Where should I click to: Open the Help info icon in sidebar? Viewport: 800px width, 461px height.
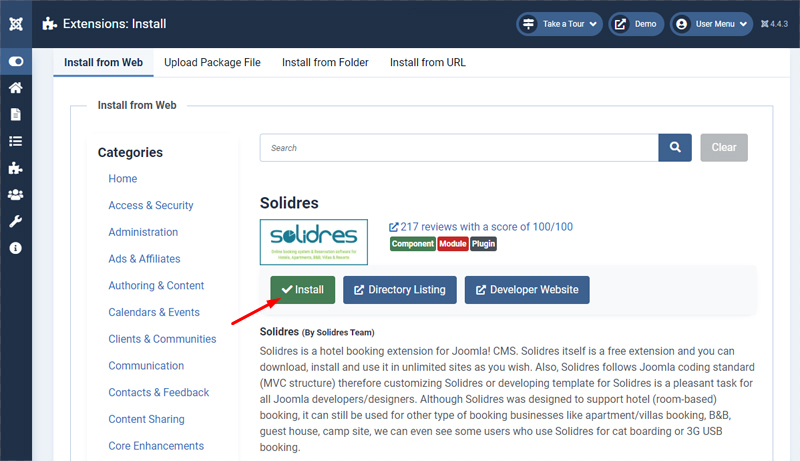click(x=15, y=248)
